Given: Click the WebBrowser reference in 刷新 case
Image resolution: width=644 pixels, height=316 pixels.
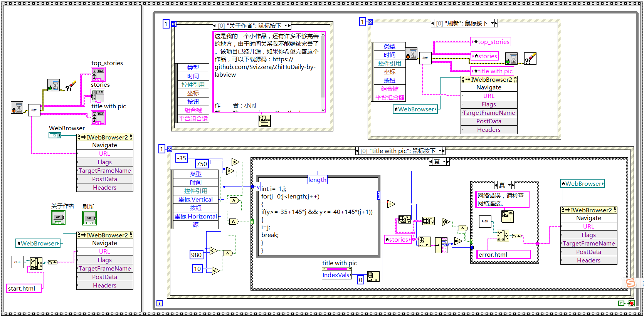Looking at the screenshot, I should 415,109.
